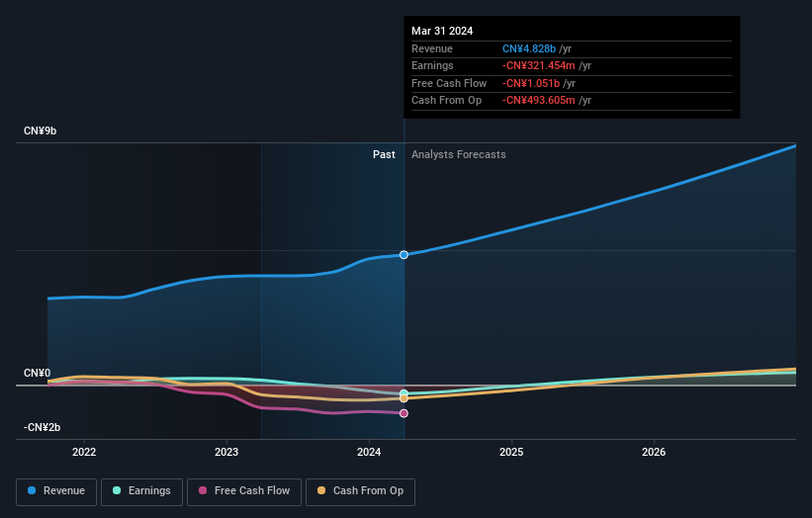Click the Revenue row label in tooltip
The image size is (812, 518).
[x=432, y=48]
